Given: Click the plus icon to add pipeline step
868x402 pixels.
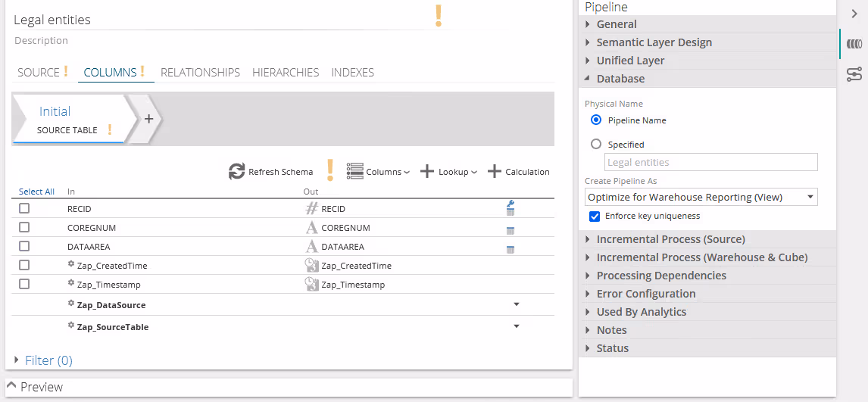Looking at the screenshot, I should 148,119.
